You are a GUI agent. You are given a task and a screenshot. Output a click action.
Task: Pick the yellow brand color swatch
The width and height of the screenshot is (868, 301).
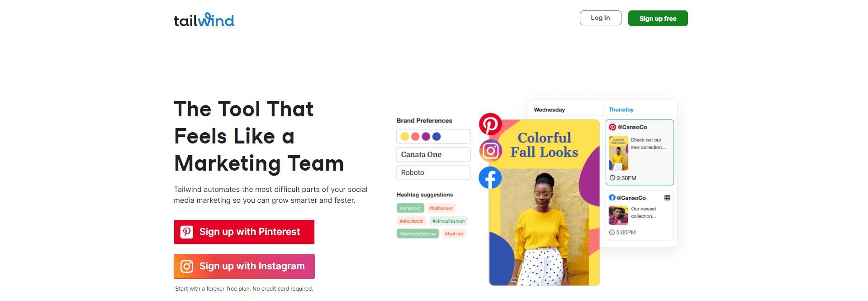click(404, 137)
